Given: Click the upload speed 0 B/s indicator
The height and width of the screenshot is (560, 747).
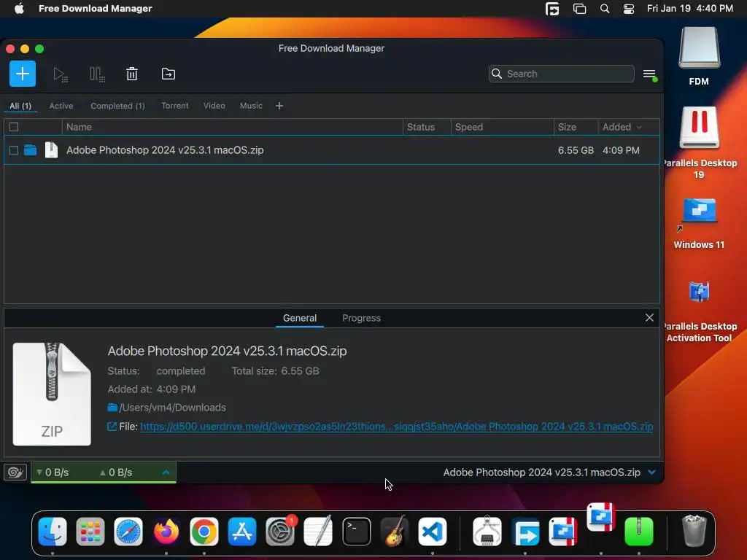Looking at the screenshot, I should [x=116, y=472].
